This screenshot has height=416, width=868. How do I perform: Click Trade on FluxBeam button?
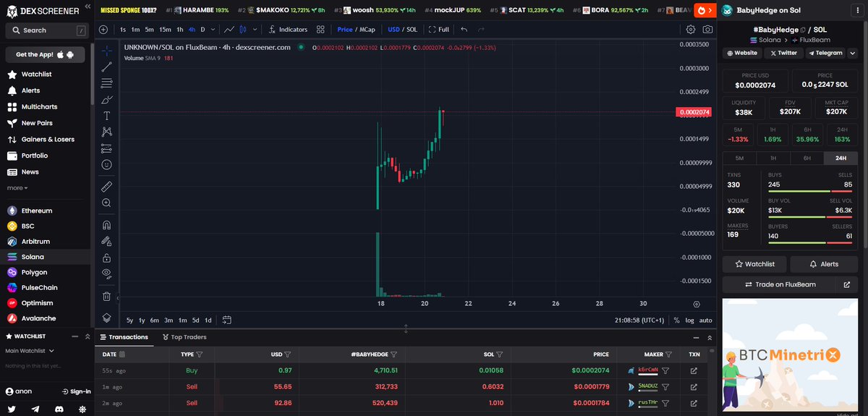tap(780, 284)
